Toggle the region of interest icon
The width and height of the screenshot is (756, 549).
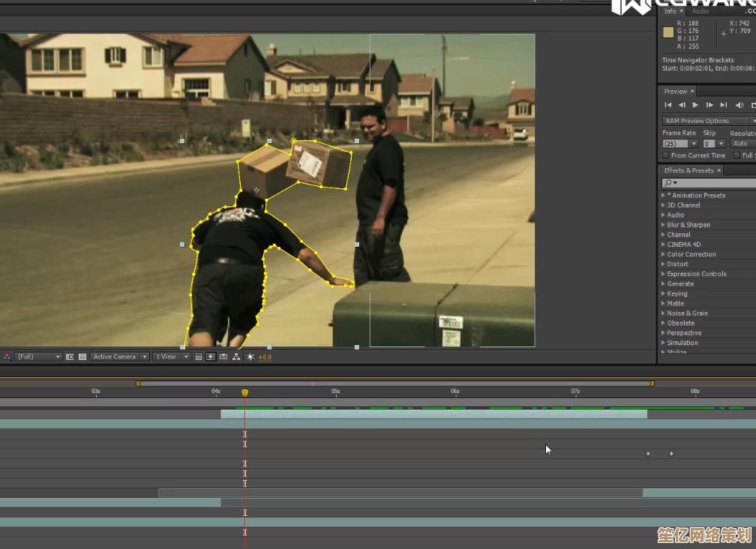[x=70, y=357]
